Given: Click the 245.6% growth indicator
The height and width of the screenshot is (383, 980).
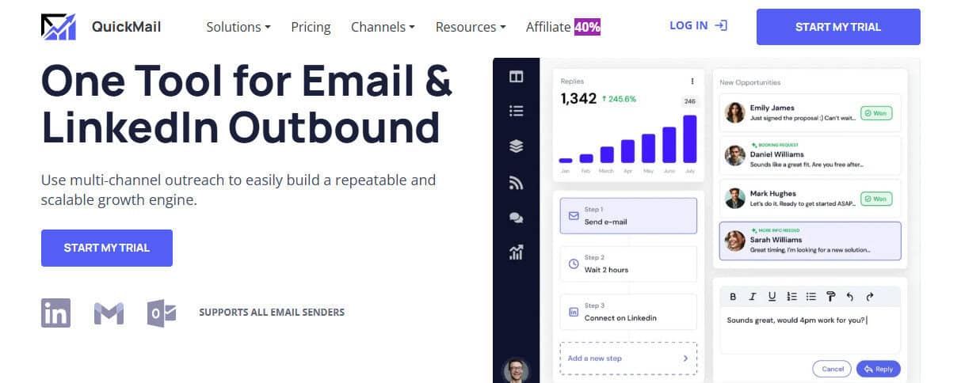Looking at the screenshot, I should (619, 99).
